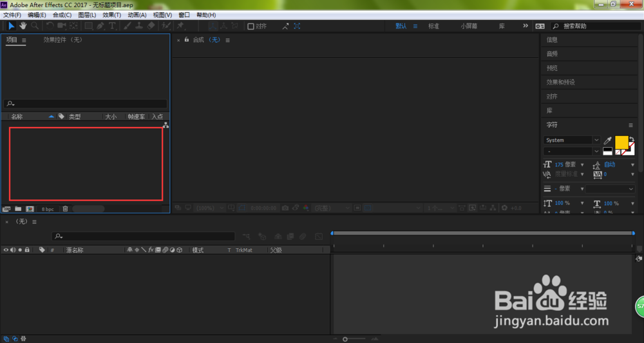The width and height of the screenshot is (644, 343).
Task: Click the Interpret Footage icon in project panel
Action: [6, 209]
